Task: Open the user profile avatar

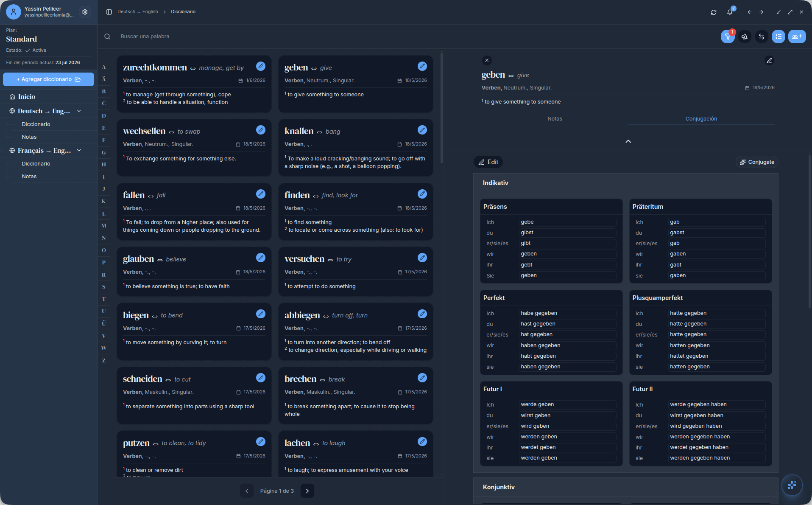Action: coord(14,12)
